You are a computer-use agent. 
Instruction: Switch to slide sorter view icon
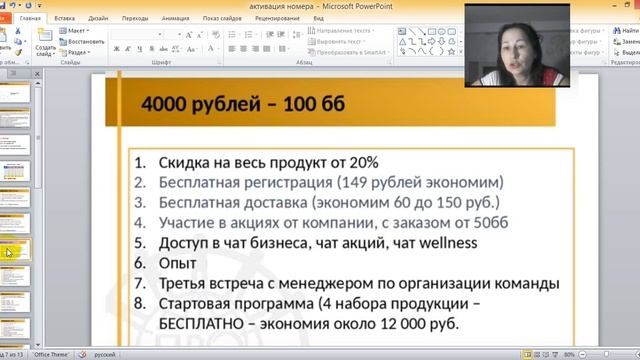pyautogui.click(x=537, y=355)
